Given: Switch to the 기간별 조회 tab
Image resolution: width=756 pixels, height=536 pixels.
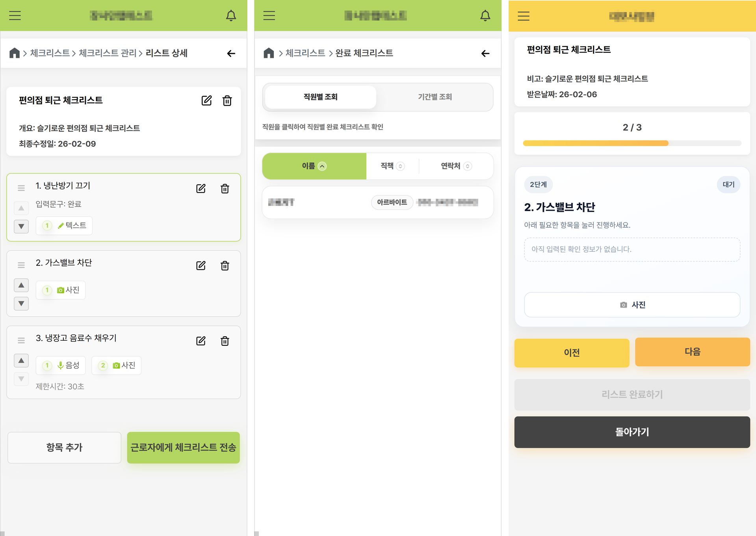Looking at the screenshot, I should click(x=435, y=97).
